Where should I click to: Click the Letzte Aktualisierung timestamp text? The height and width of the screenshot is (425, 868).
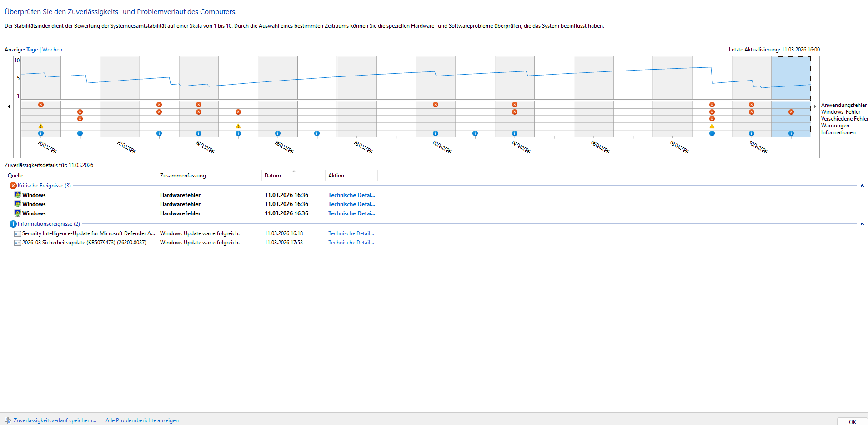[774, 50]
